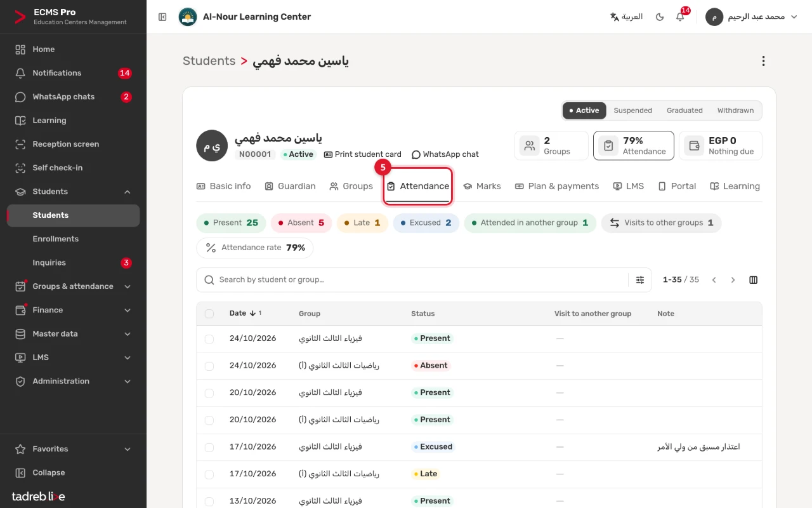Image resolution: width=812 pixels, height=508 pixels.
Task: Click Print student card
Action: coord(362,154)
